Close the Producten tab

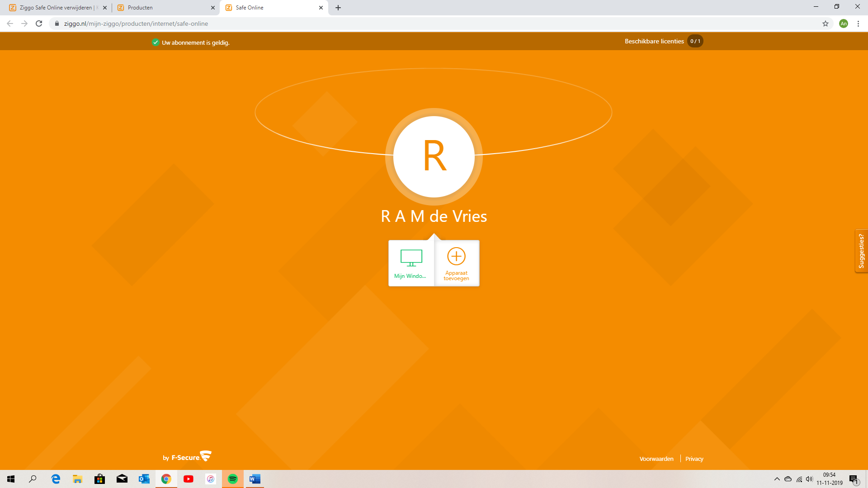pos(213,8)
